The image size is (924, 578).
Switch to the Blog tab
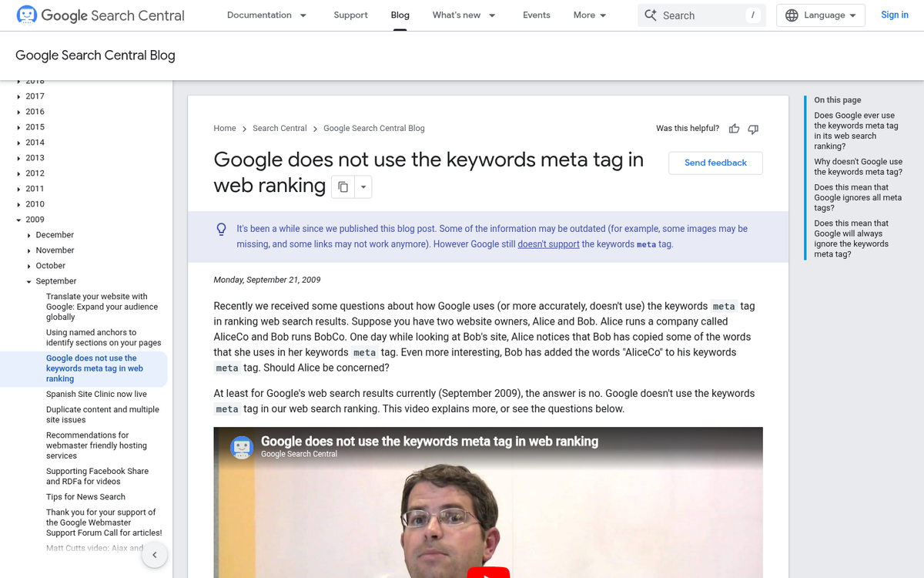point(400,15)
